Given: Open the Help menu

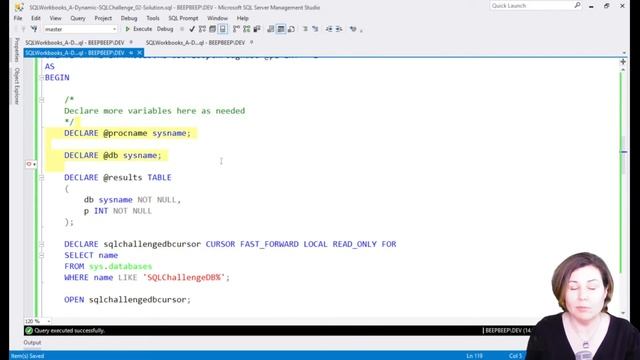Looking at the screenshot, I should pyautogui.click(x=242, y=18).
